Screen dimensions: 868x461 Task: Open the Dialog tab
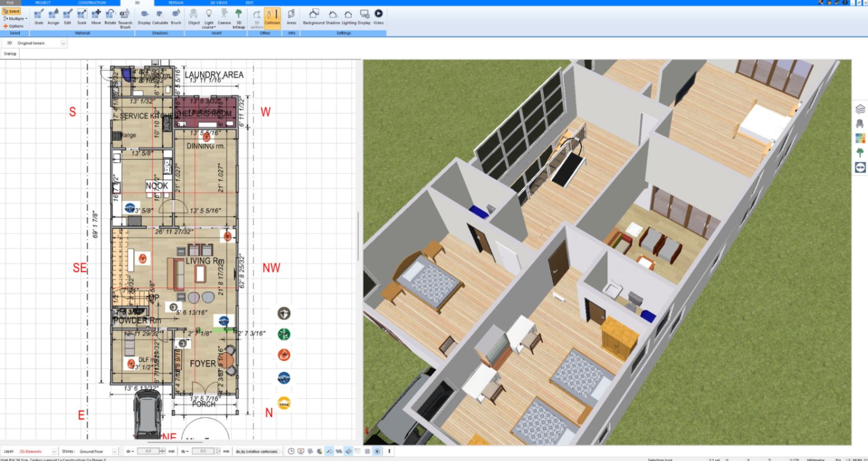pyautogui.click(x=10, y=53)
